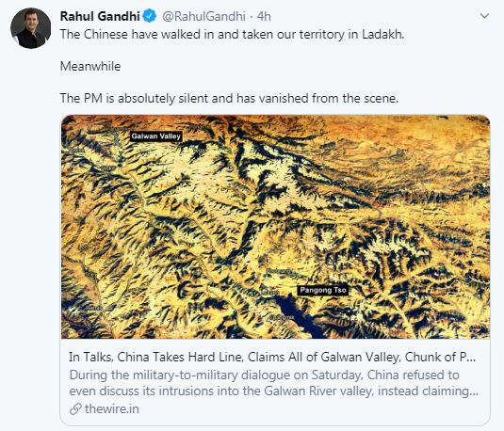Select the word 'Meanwhile' in the tweet
504x431 pixels.
(x=90, y=66)
